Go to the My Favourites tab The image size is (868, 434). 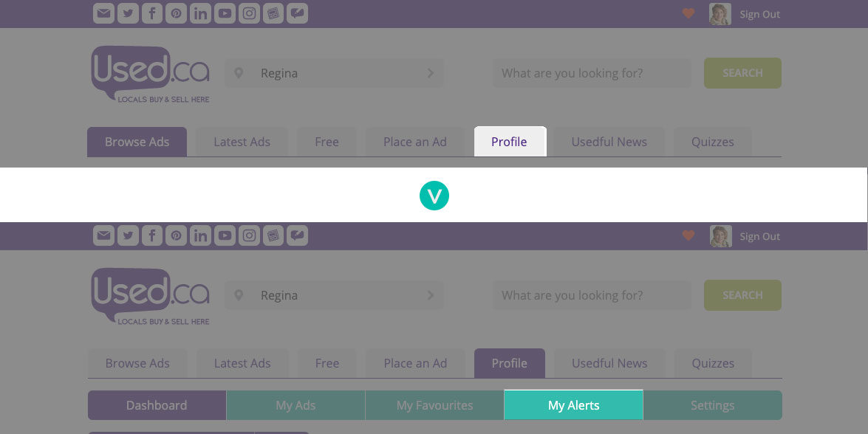click(434, 405)
